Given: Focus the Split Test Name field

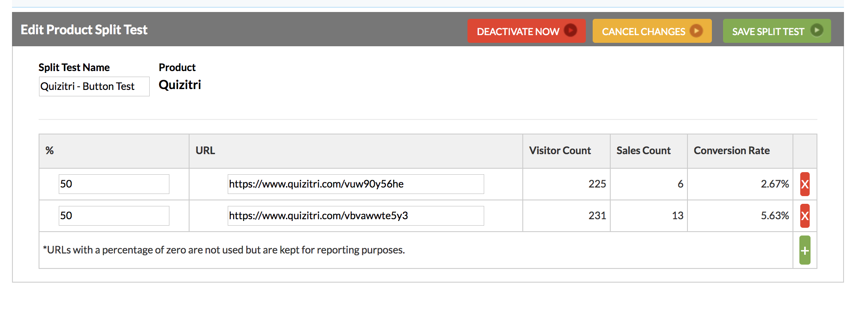Looking at the screenshot, I should pyautogui.click(x=94, y=86).
